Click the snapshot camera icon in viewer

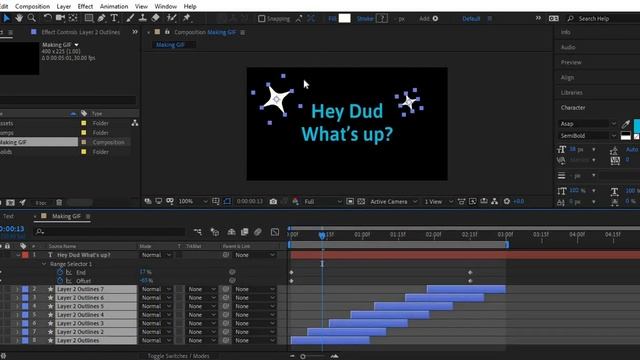[x=273, y=202]
